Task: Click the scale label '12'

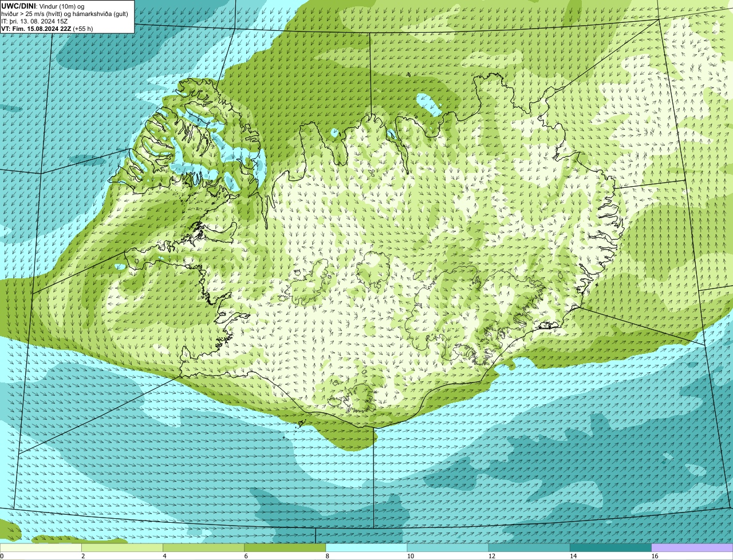Action: 492,556
